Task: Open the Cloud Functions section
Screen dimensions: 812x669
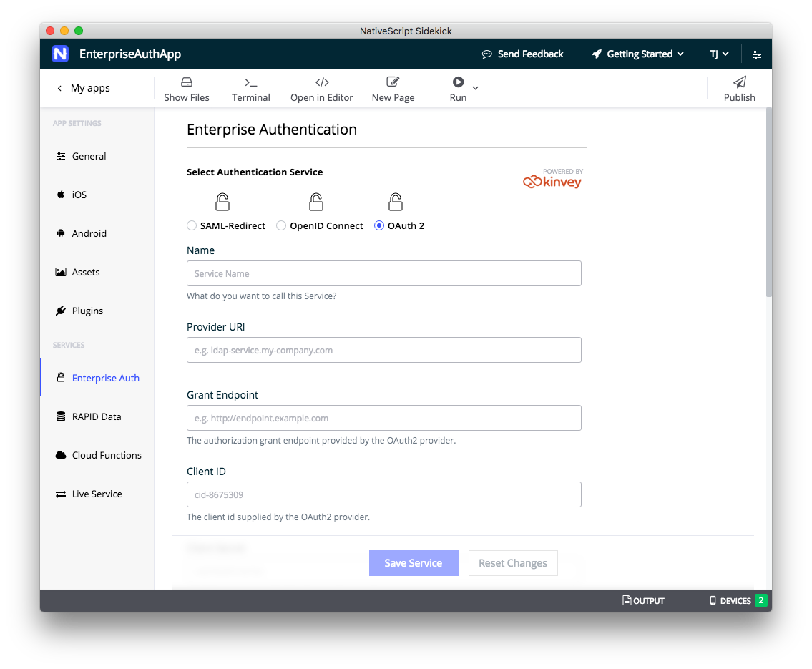Action: (x=106, y=455)
